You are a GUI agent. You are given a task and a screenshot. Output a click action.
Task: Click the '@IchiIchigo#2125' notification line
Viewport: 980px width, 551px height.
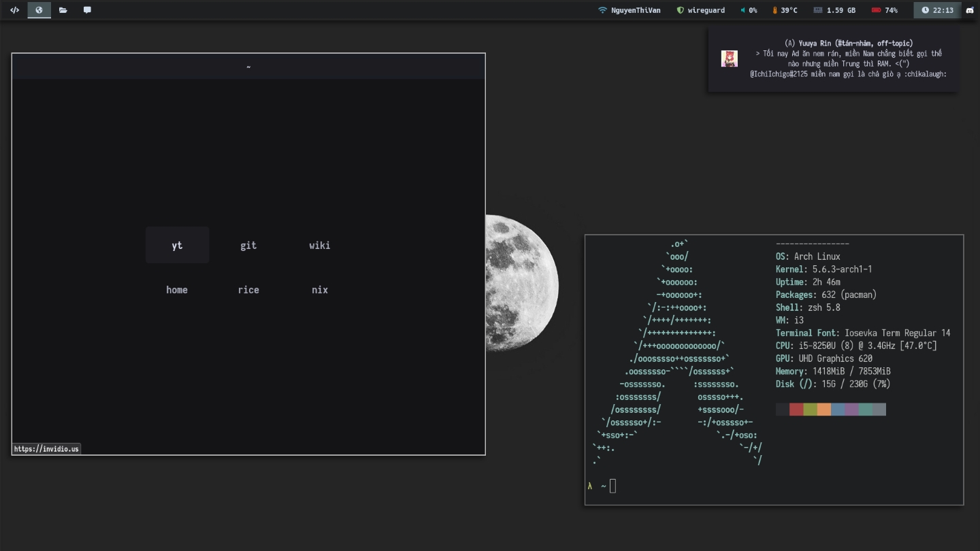[x=849, y=74]
